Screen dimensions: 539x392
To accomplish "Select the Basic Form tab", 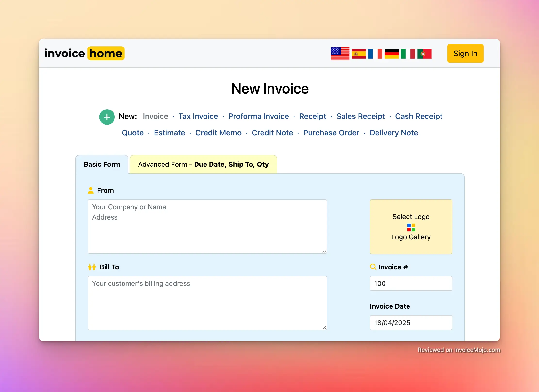I will point(102,164).
